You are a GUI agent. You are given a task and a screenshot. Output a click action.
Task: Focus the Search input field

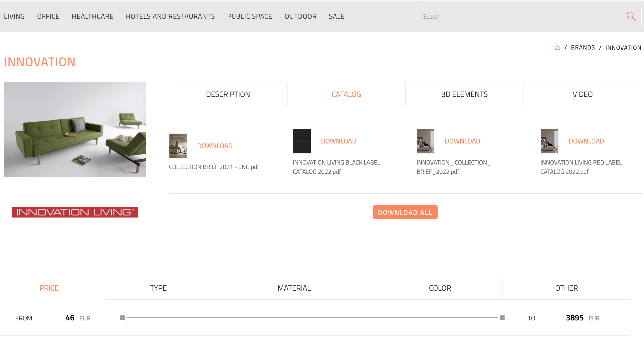(521, 17)
